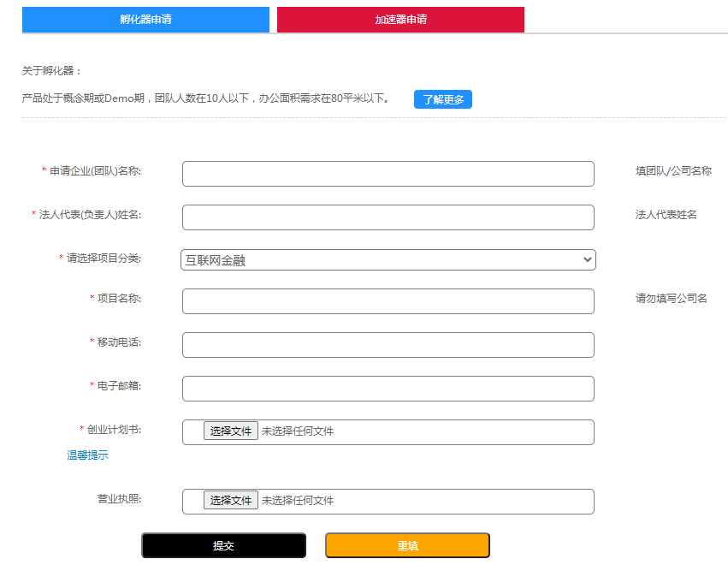Click the label 申请企业(团队)名称
Viewport: 728px width, 565px height.
[95, 171]
